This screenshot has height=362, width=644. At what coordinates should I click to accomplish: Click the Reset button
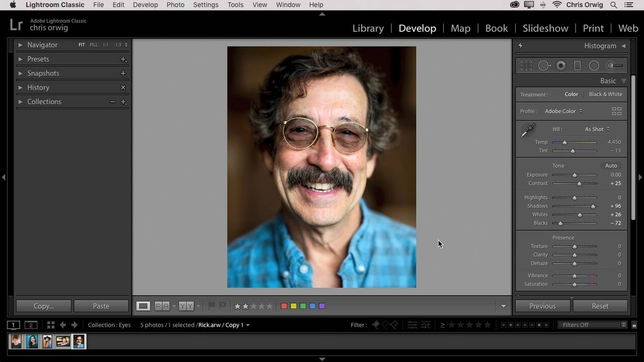[x=600, y=306]
